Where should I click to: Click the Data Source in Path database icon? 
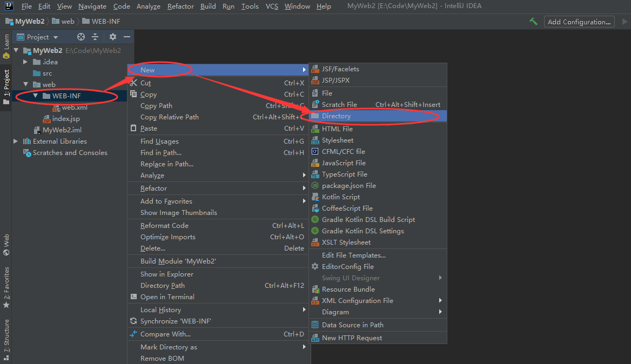point(315,325)
